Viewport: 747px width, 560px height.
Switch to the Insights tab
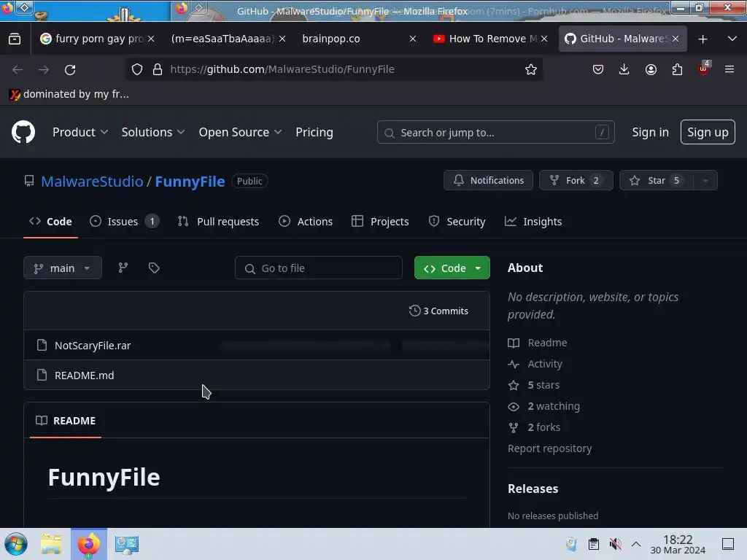click(533, 222)
